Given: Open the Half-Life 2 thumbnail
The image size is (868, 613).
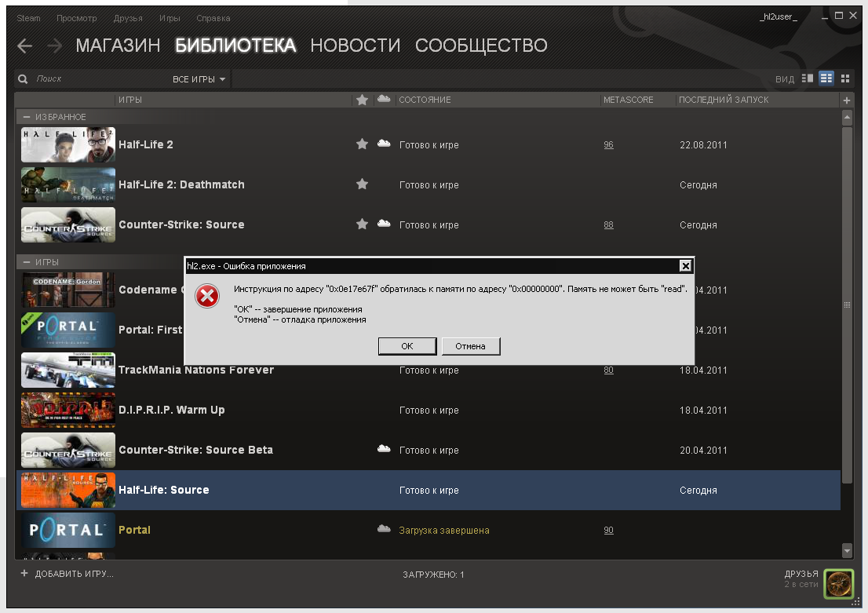Looking at the screenshot, I should click(68, 144).
